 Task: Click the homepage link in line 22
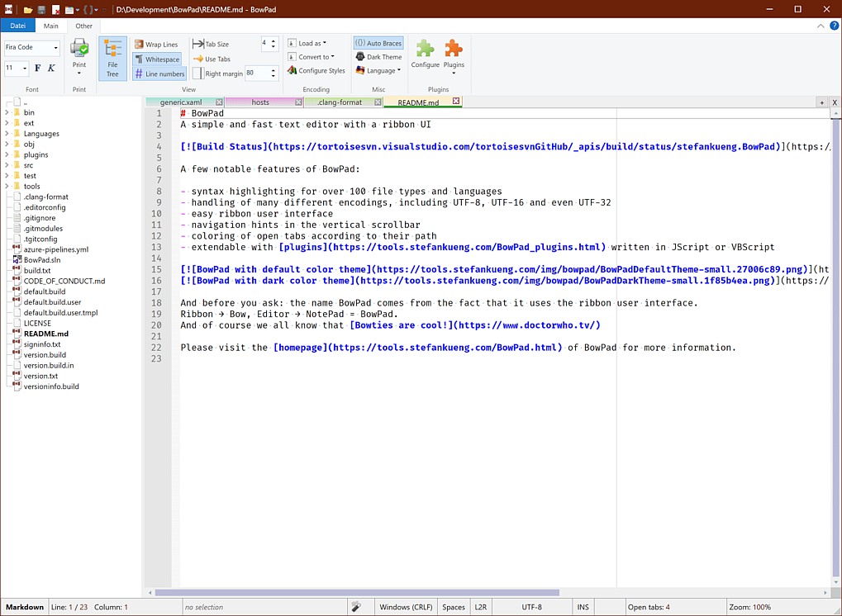point(418,347)
